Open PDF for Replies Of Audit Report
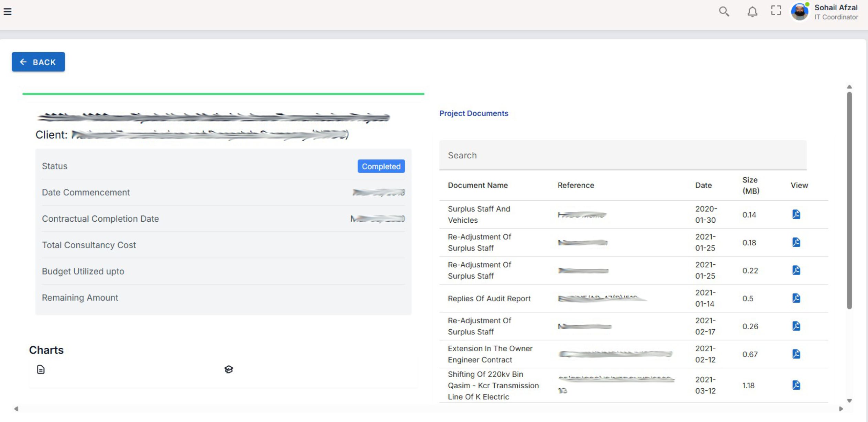Image resolution: width=868 pixels, height=422 pixels. [796, 298]
